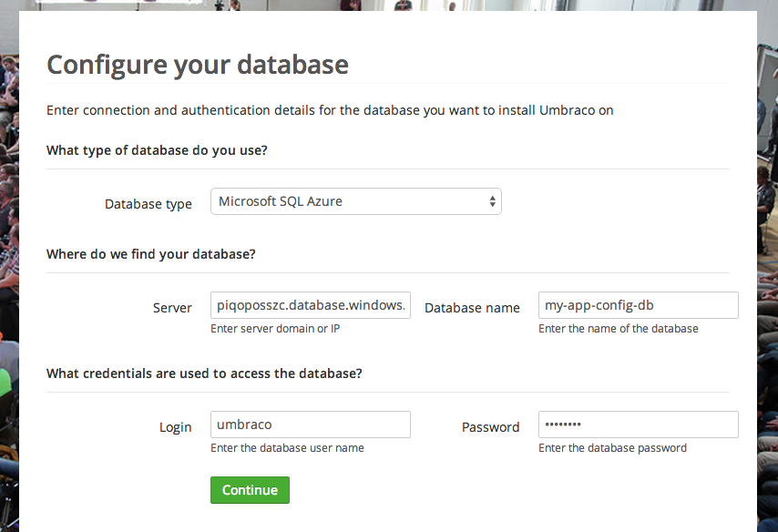The image size is (778, 532).
Task: Click the 'Database name' label
Action: pos(472,308)
